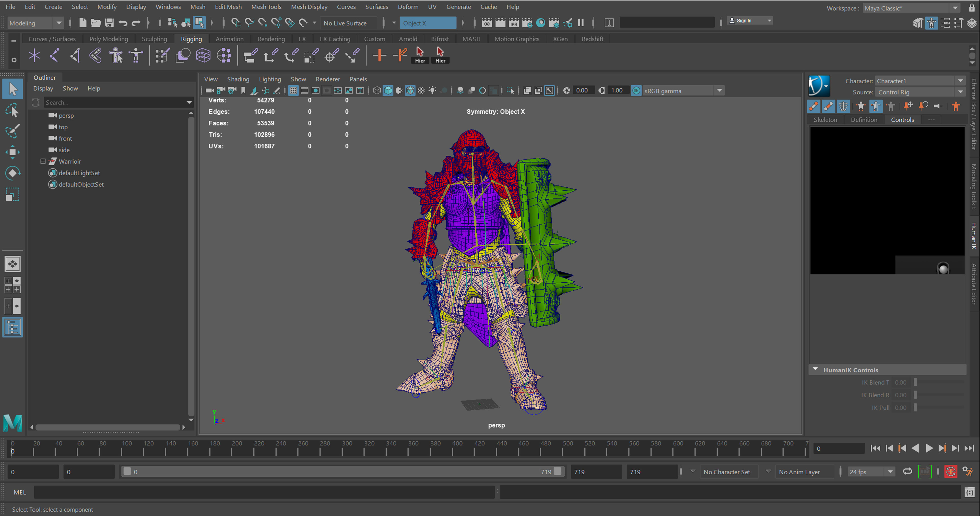Open the Outliner Display menu
This screenshot has width=980, height=516.
[43, 88]
